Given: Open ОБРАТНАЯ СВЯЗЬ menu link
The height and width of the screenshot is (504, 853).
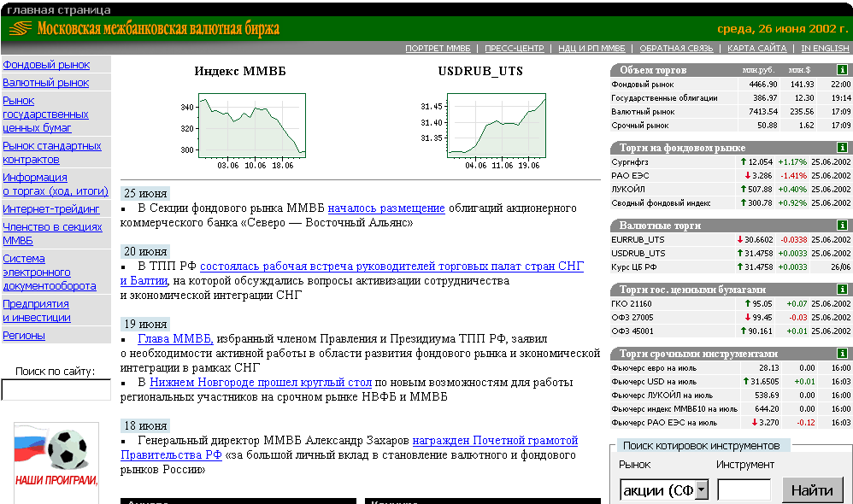Looking at the screenshot, I should [x=676, y=49].
